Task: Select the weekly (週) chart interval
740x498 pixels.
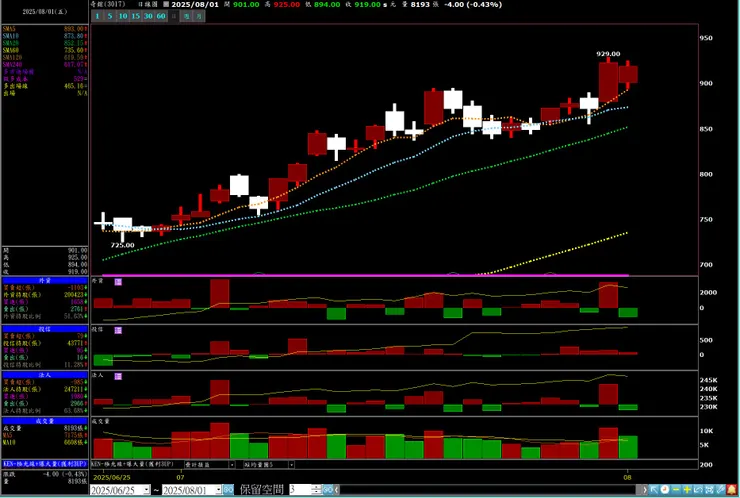Action: 186,16
